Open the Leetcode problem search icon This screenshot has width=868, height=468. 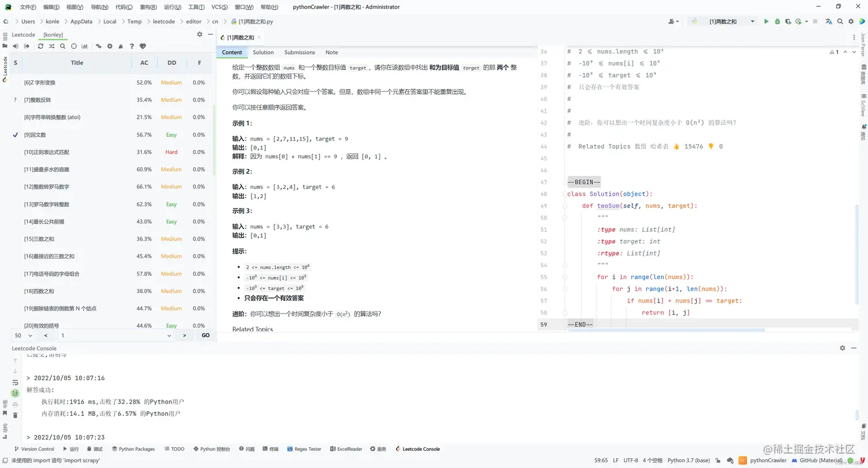[x=63, y=46]
